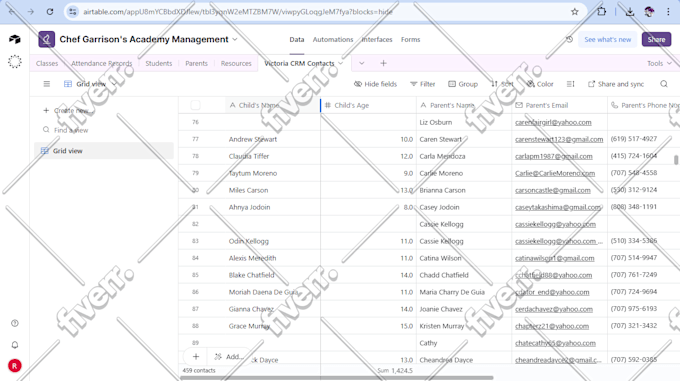
Task: Switch to the Automations tab
Action: coord(333,39)
